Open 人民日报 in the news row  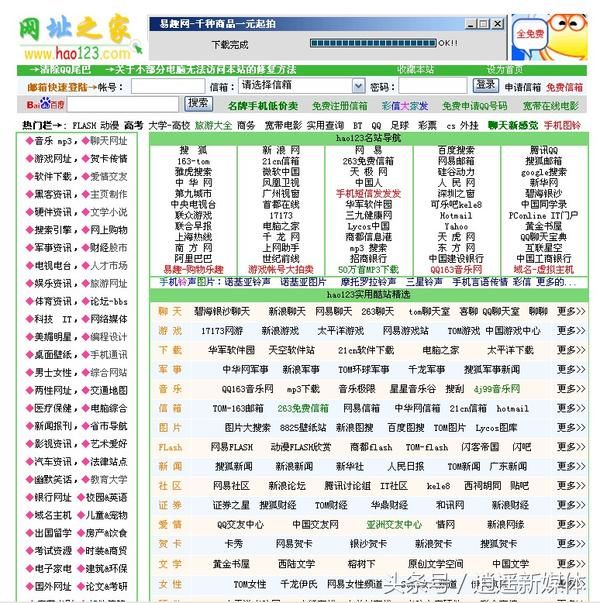406,466
